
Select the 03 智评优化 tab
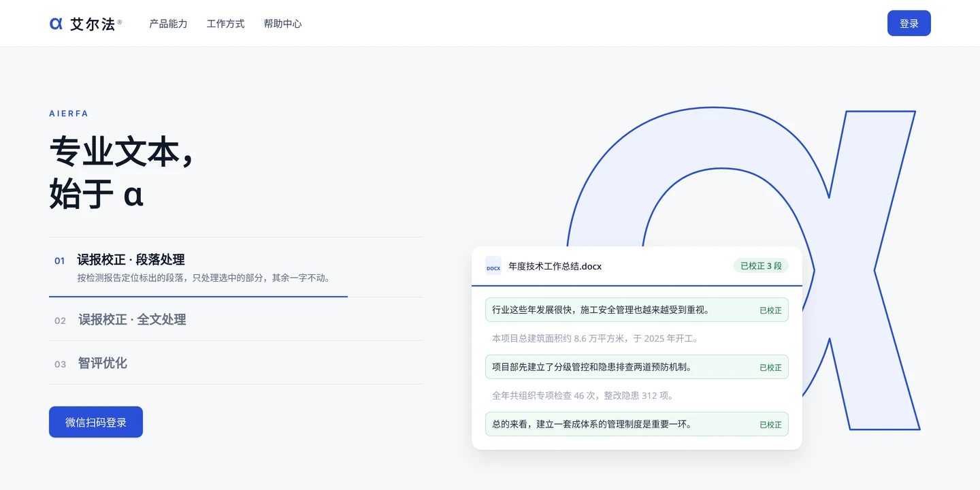(x=235, y=363)
